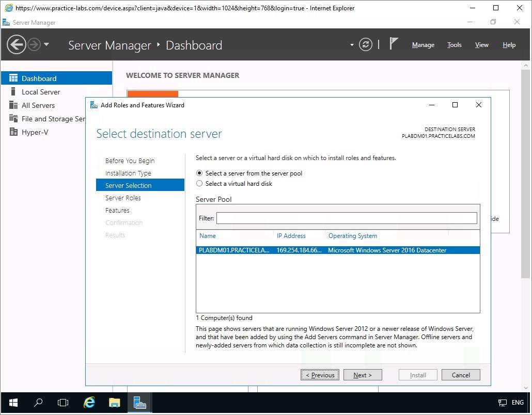Screen dimensions: 532x415
Task: Launch Internet Explorer from taskbar
Action: [89, 403]
